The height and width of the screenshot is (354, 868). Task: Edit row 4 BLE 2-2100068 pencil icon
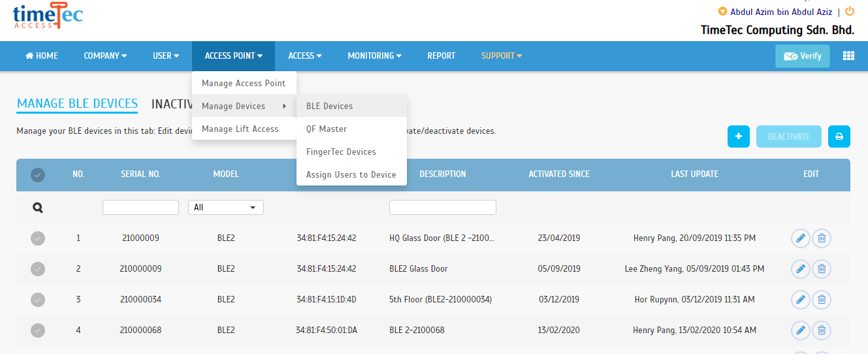tap(800, 330)
